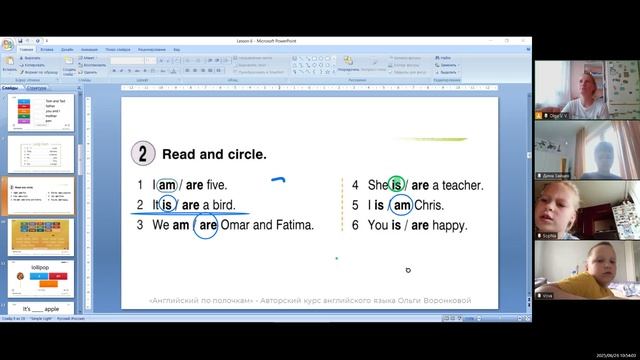Toggle strikethrough formatting
The width and height of the screenshot is (640, 360).
[137, 71]
